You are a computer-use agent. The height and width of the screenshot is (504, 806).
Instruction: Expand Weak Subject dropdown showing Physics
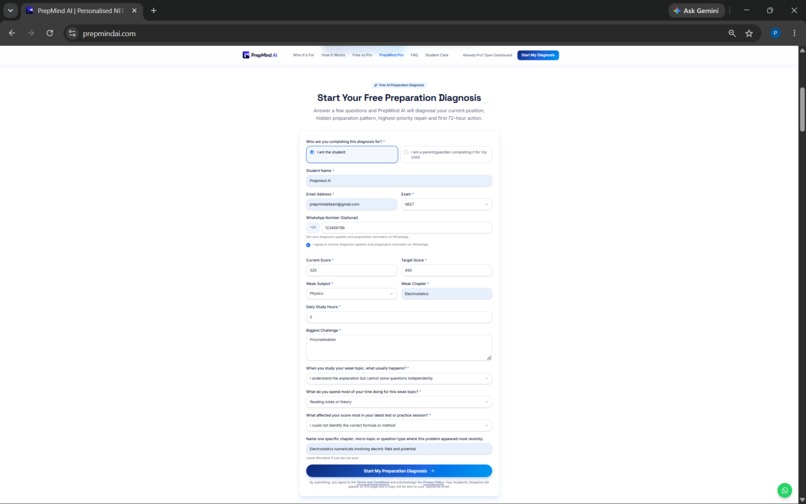[352, 294]
